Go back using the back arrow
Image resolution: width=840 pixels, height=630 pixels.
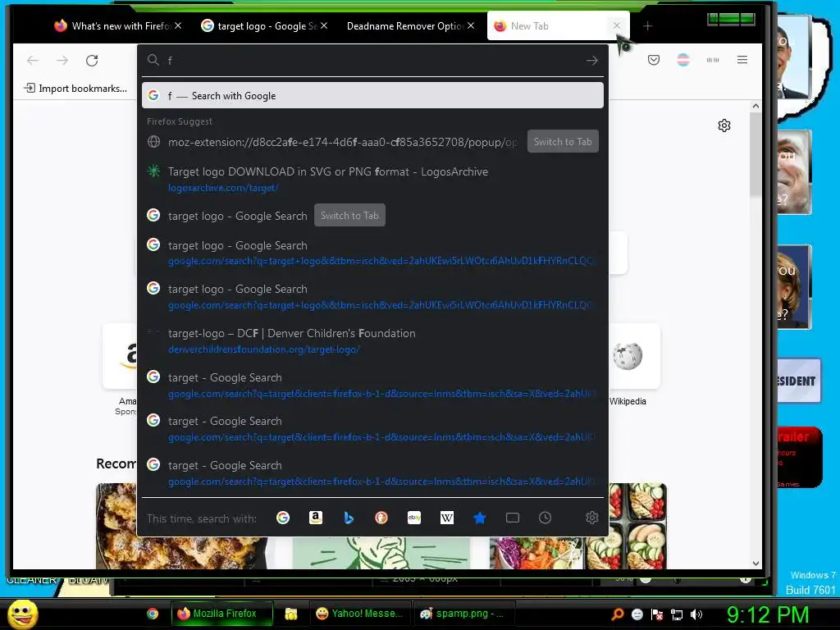click(x=33, y=60)
